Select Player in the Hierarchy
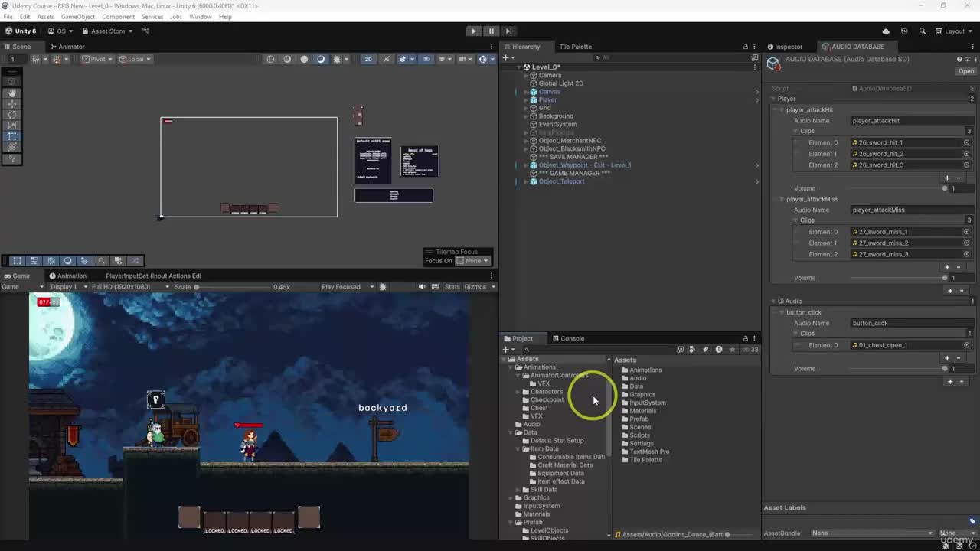 pos(547,100)
